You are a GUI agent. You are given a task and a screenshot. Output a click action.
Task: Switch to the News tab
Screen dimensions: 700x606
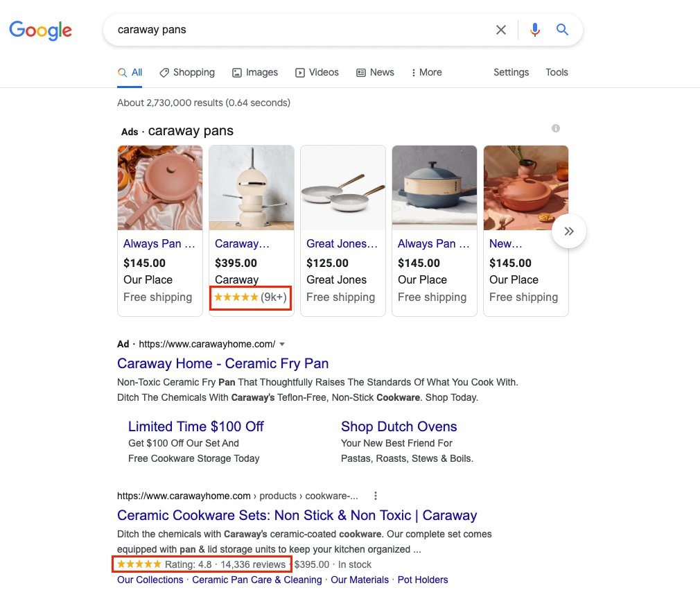pos(375,72)
